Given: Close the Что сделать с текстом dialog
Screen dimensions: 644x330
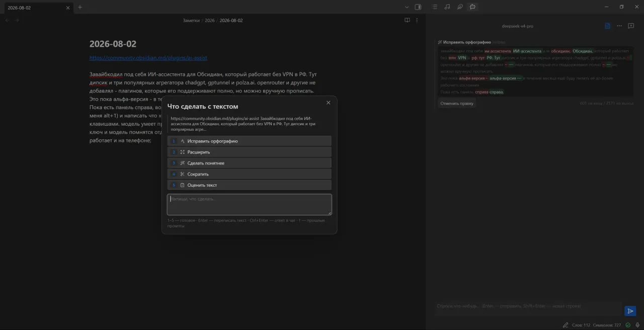Looking at the screenshot, I should pos(329,103).
